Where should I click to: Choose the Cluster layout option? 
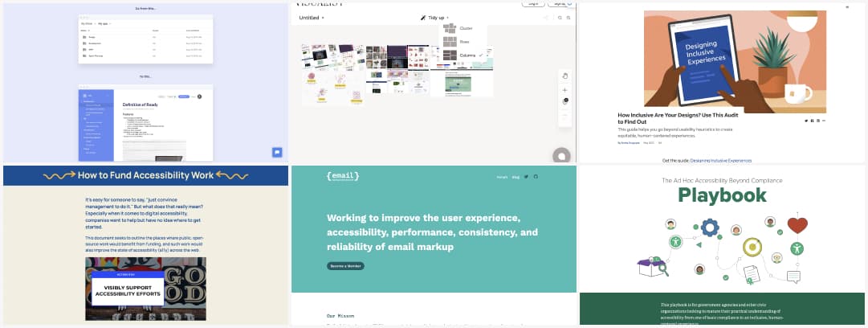(466, 28)
